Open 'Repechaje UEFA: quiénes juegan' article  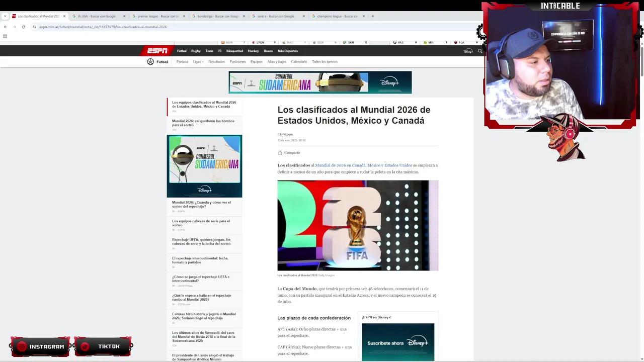pyautogui.click(x=201, y=241)
